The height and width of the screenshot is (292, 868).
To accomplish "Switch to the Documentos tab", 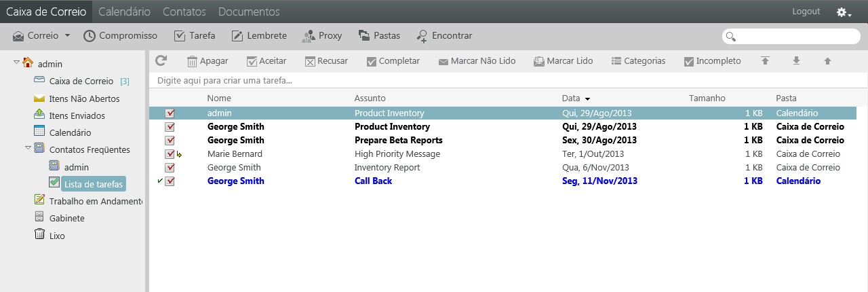I will (x=249, y=12).
